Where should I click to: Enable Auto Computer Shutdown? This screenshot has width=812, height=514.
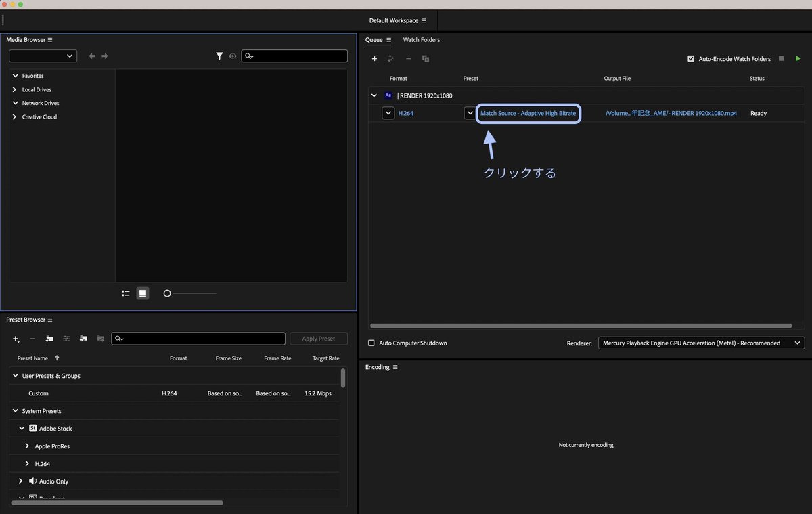click(371, 343)
